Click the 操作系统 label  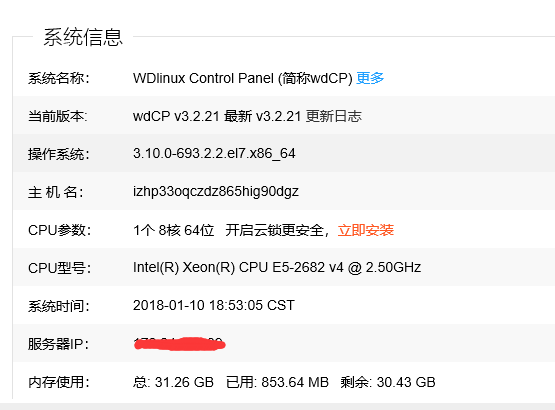[59, 154]
